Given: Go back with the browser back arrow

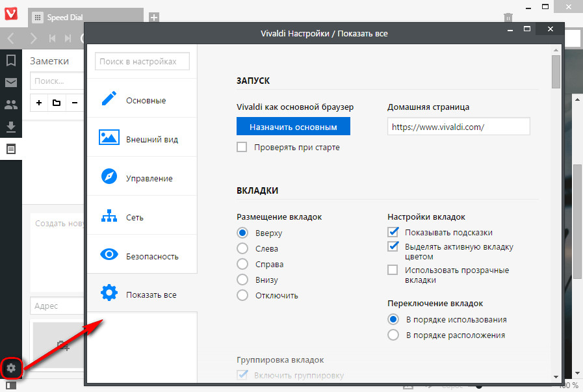Looking at the screenshot, I should coord(11,38).
